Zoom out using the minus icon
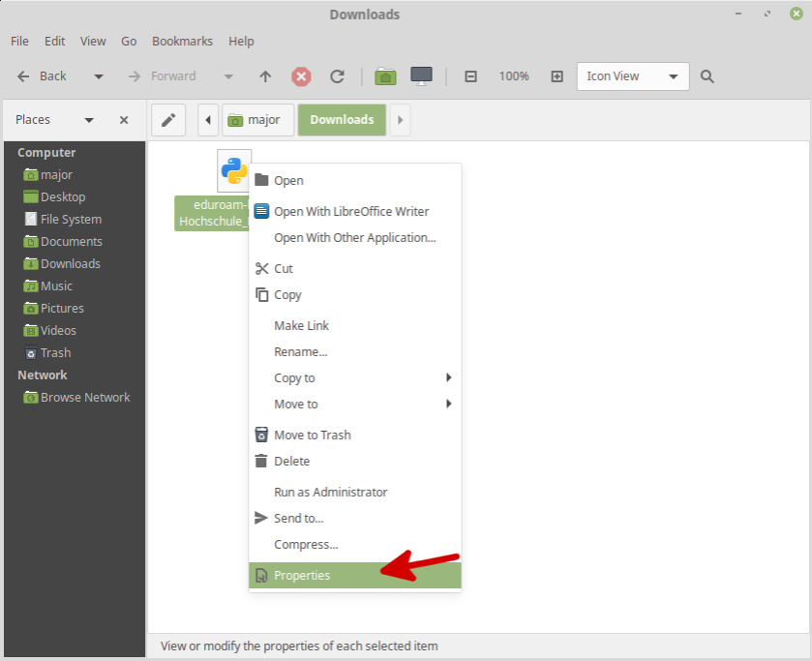The width and height of the screenshot is (812, 661). point(471,76)
